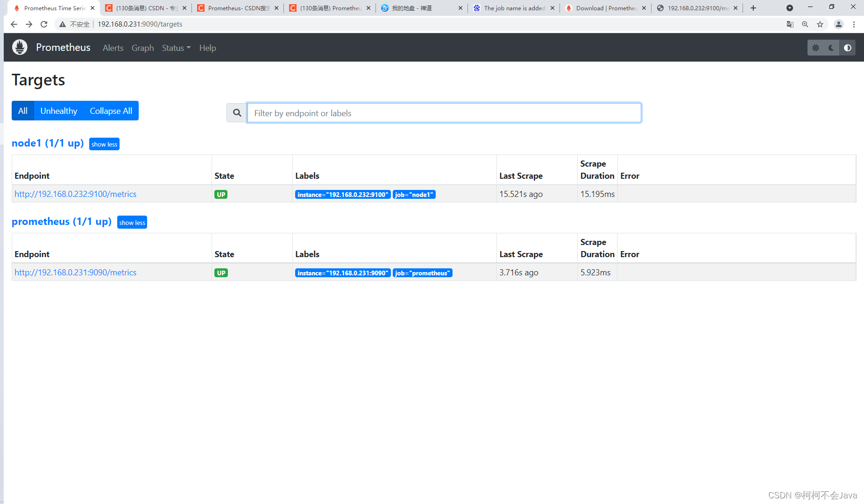
Task: Go back with browser back arrow
Action: pos(14,24)
